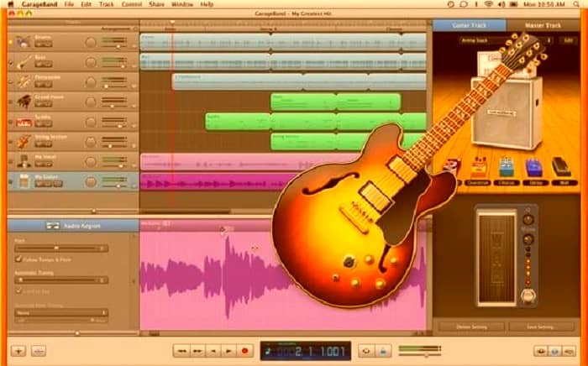Expand automation for the Bass track
The image size is (588, 366).
134,66
